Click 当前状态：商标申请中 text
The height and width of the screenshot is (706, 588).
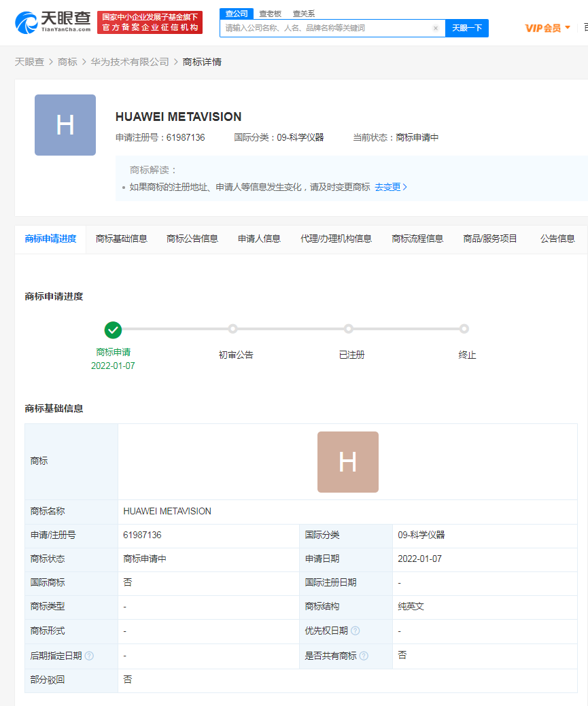click(x=396, y=138)
